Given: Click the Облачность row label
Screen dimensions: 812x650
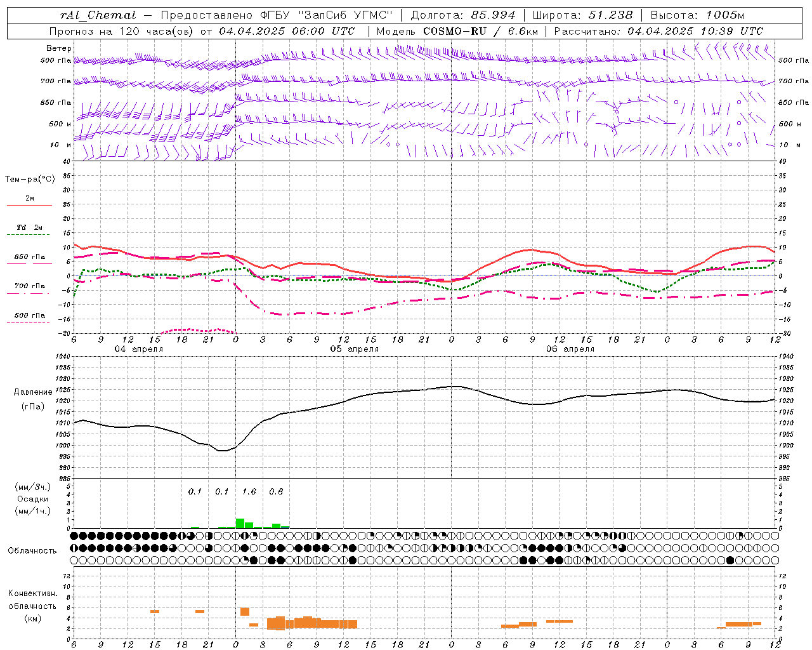Looking at the screenshot, I should click(32, 550).
